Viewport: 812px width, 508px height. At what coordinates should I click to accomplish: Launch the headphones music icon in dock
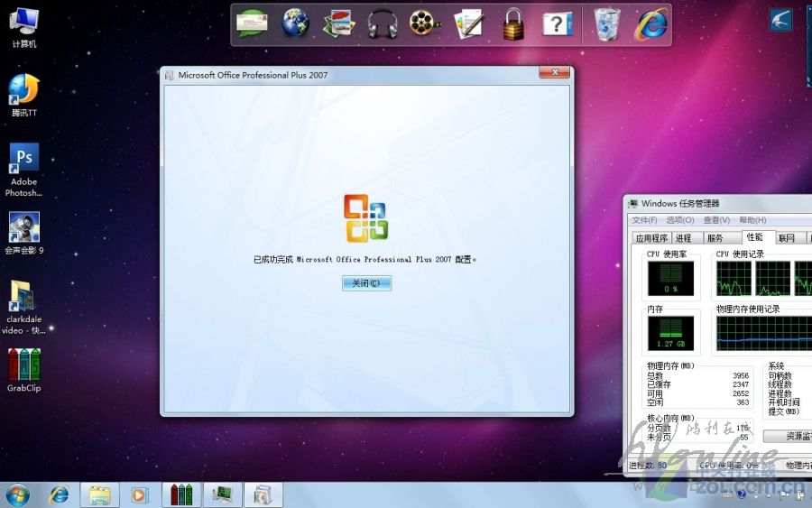(x=383, y=23)
